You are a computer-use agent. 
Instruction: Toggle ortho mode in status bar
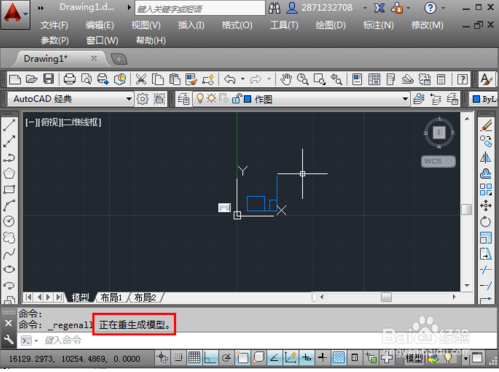pyautogui.click(x=210, y=358)
